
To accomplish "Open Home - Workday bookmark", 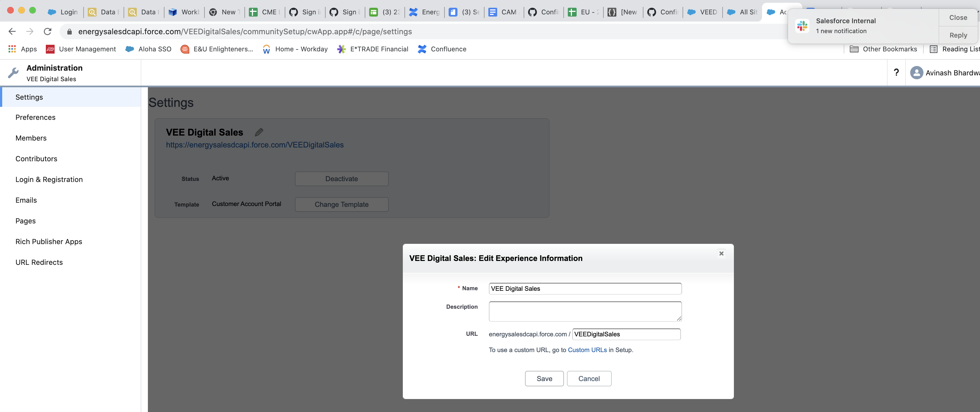I will point(295,49).
